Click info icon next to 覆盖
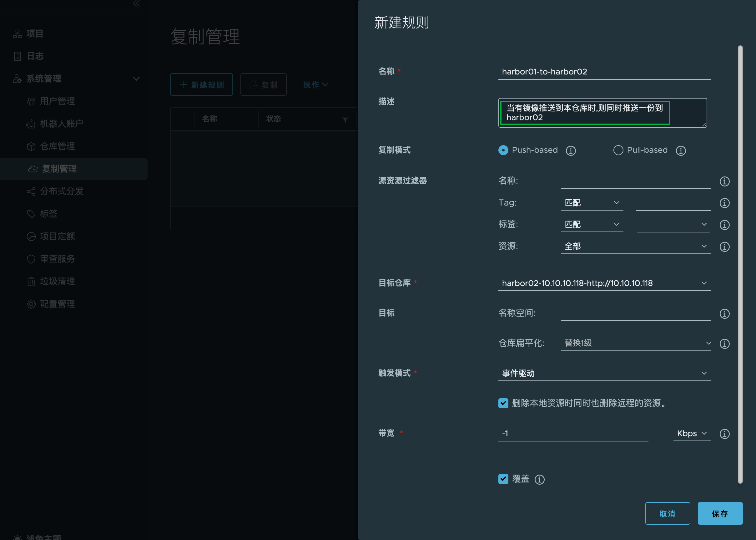 (539, 480)
